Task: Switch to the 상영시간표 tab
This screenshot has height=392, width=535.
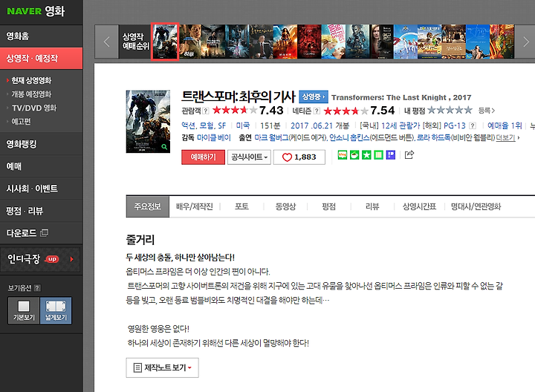Action: 419,206
